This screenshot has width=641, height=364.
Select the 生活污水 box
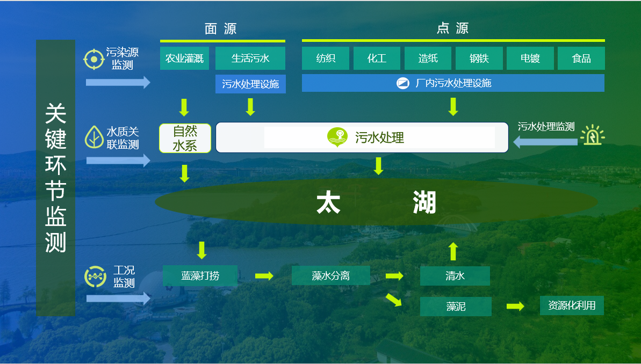[x=250, y=59]
